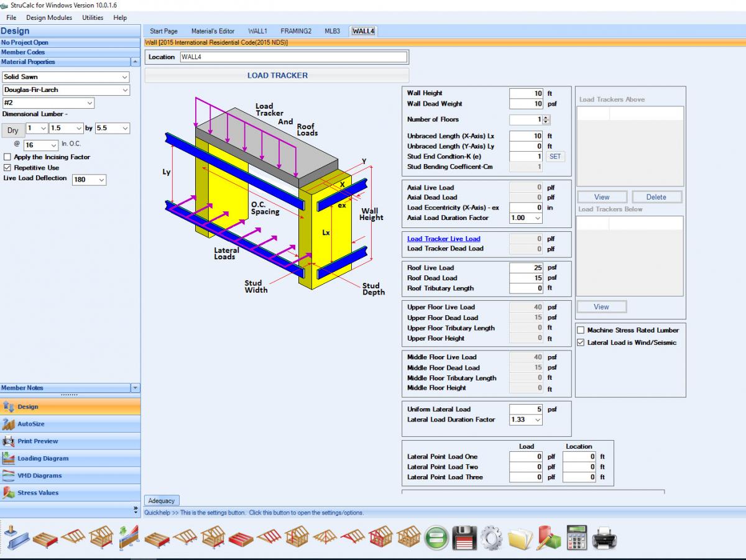Switch to the Start Page tab
Image resolution: width=746 pixels, height=560 pixels.
[163, 31]
